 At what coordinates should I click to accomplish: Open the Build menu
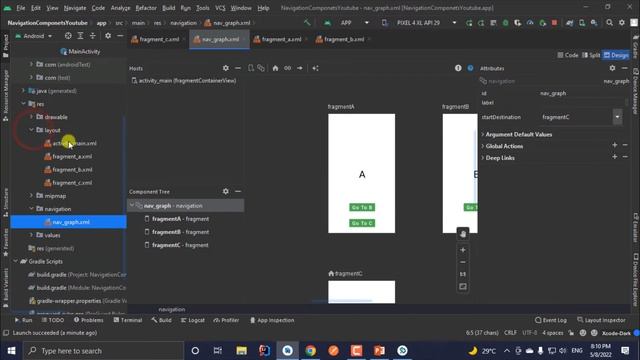(x=169, y=8)
